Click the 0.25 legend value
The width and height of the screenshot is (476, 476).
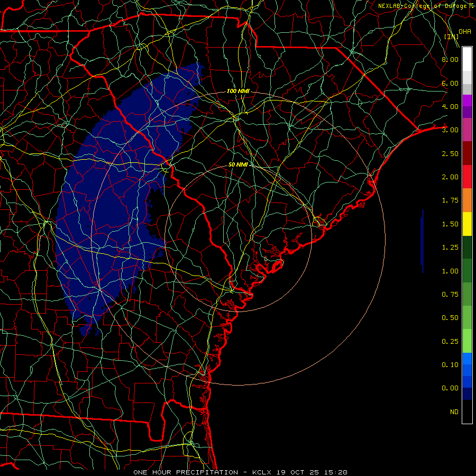pyautogui.click(x=450, y=342)
